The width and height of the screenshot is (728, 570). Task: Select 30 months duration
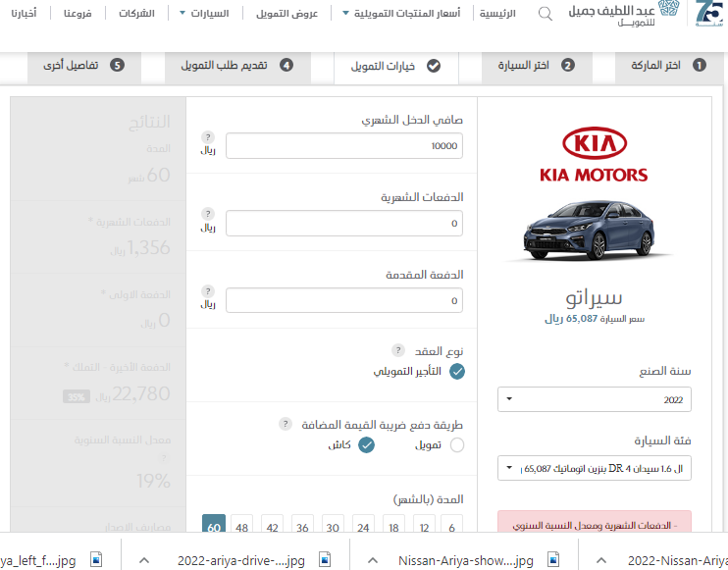click(333, 524)
